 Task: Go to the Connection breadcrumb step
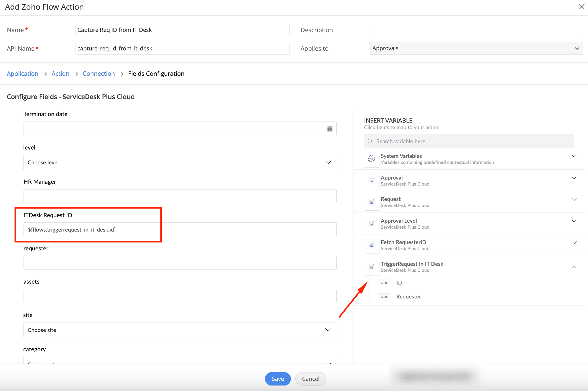(99, 74)
